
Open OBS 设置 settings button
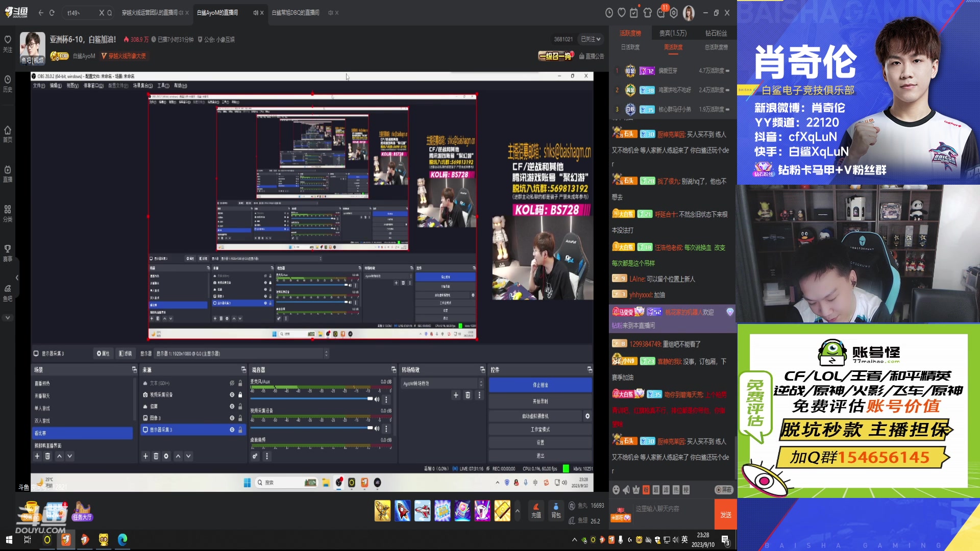(x=540, y=442)
